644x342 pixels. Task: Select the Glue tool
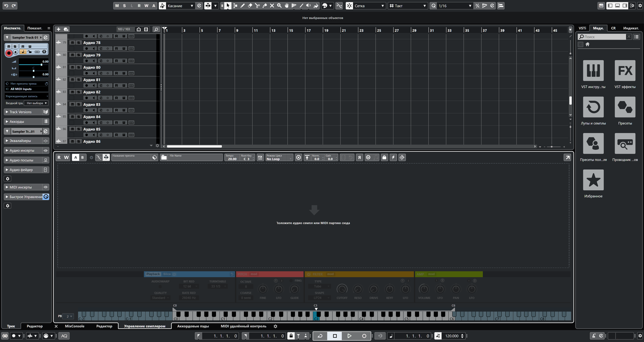point(265,6)
